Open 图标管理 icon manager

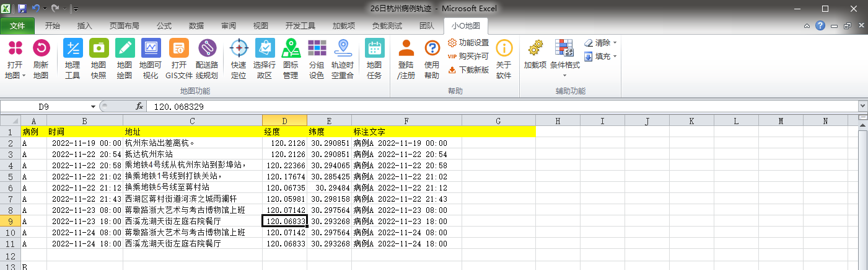pyautogui.click(x=291, y=59)
